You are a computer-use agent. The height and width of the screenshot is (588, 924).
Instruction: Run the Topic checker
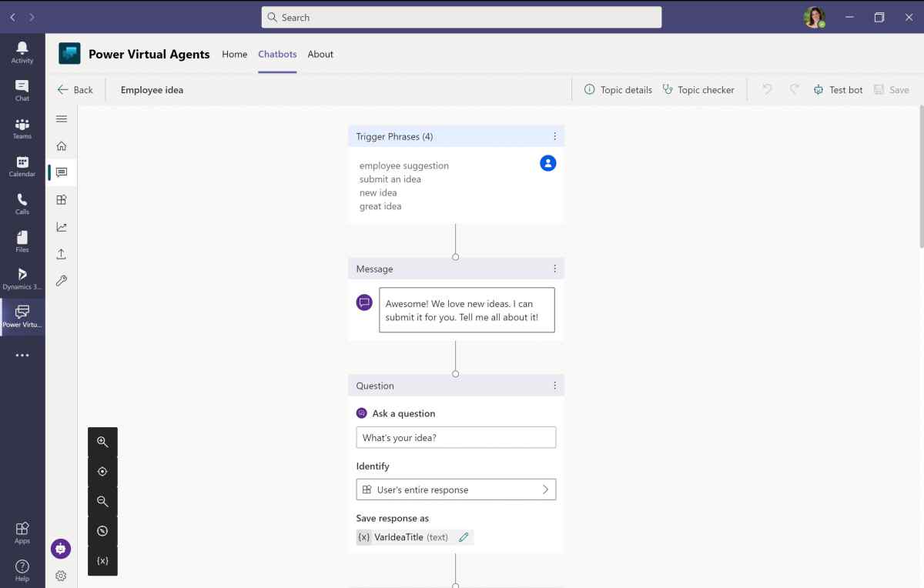[x=699, y=89]
